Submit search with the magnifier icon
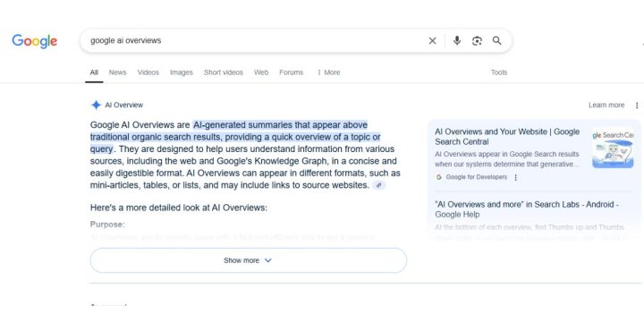This screenshot has height=322, width=644. (497, 40)
